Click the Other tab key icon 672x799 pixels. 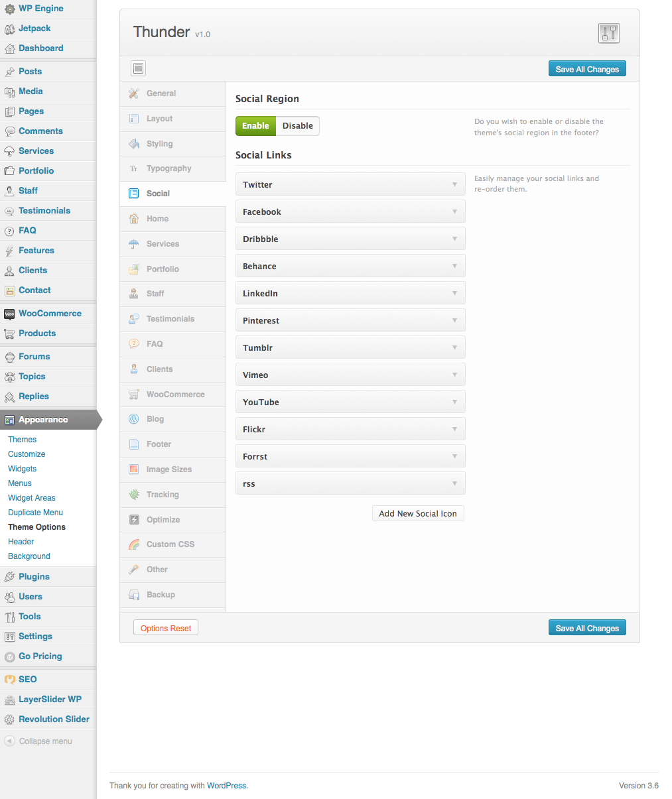tap(134, 570)
